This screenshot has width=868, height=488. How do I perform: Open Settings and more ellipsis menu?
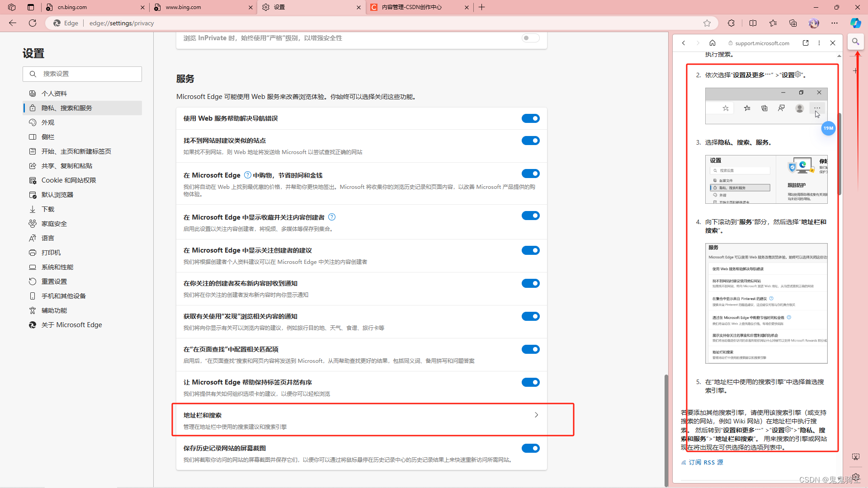pos(835,23)
